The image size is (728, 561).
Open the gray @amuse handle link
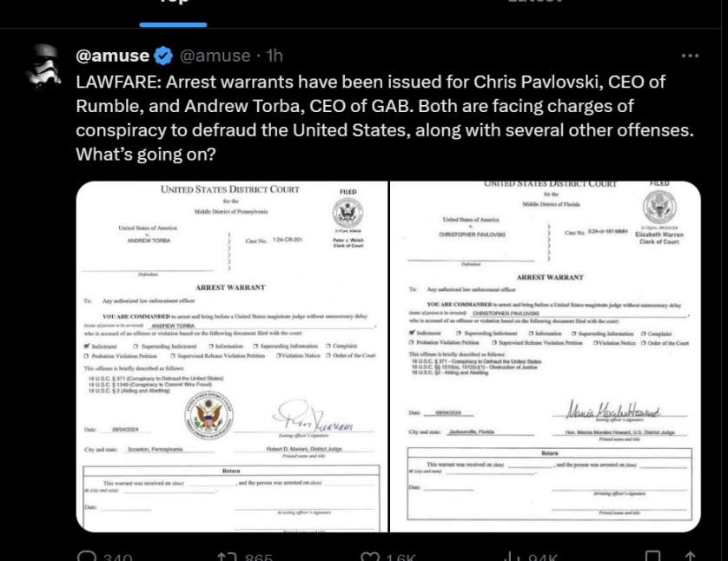click(215, 56)
